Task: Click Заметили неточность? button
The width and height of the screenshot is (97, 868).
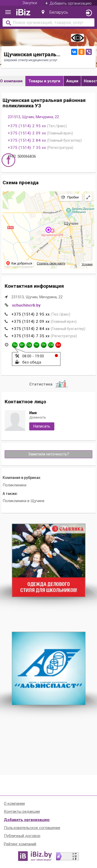Action: tap(48, 454)
